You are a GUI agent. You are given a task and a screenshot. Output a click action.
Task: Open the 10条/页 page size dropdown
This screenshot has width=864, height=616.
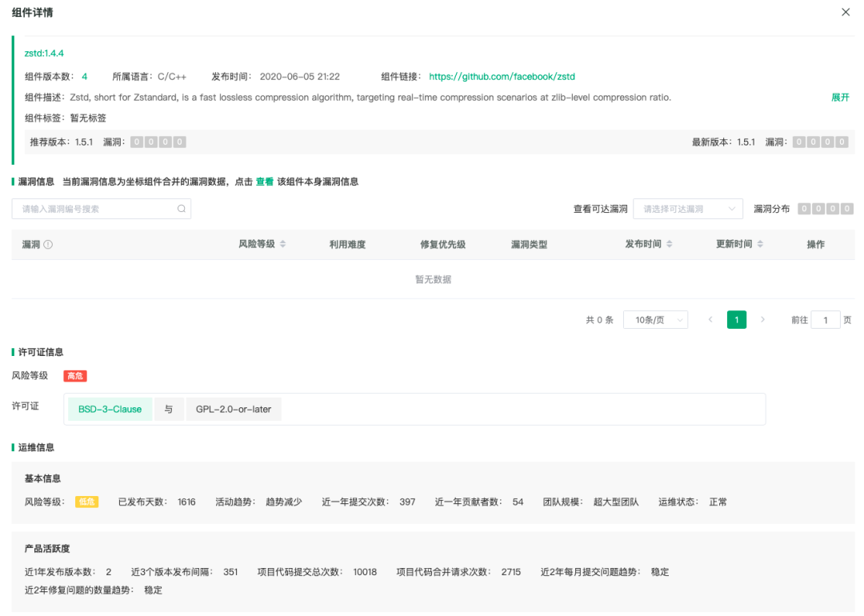click(x=656, y=319)
